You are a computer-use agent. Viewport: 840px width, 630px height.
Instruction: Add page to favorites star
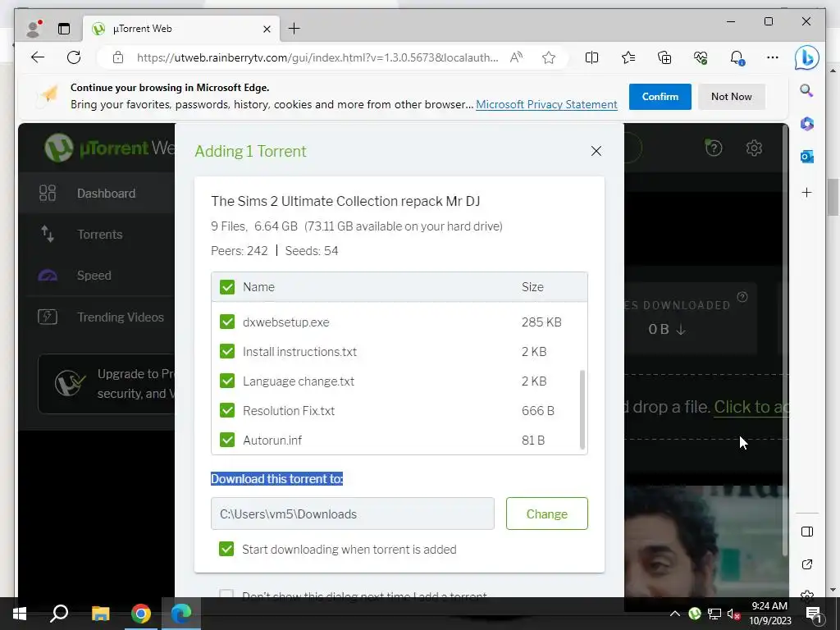click(549, 57)
